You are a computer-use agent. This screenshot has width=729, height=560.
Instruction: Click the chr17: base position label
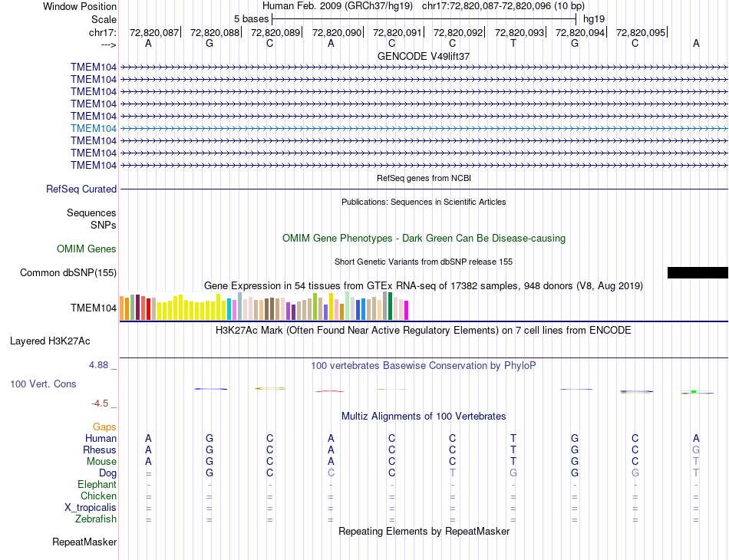click(x=102, y=32)
